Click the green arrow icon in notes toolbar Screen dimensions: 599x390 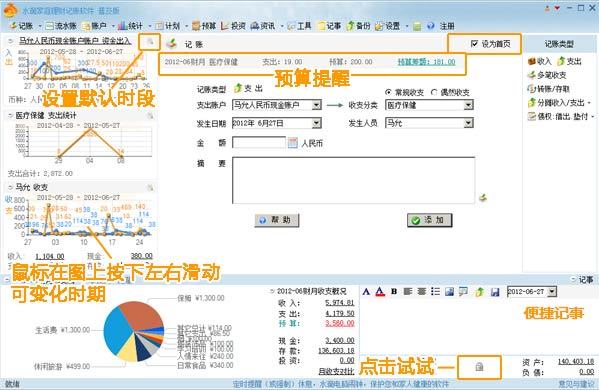(x=479, y=292)
